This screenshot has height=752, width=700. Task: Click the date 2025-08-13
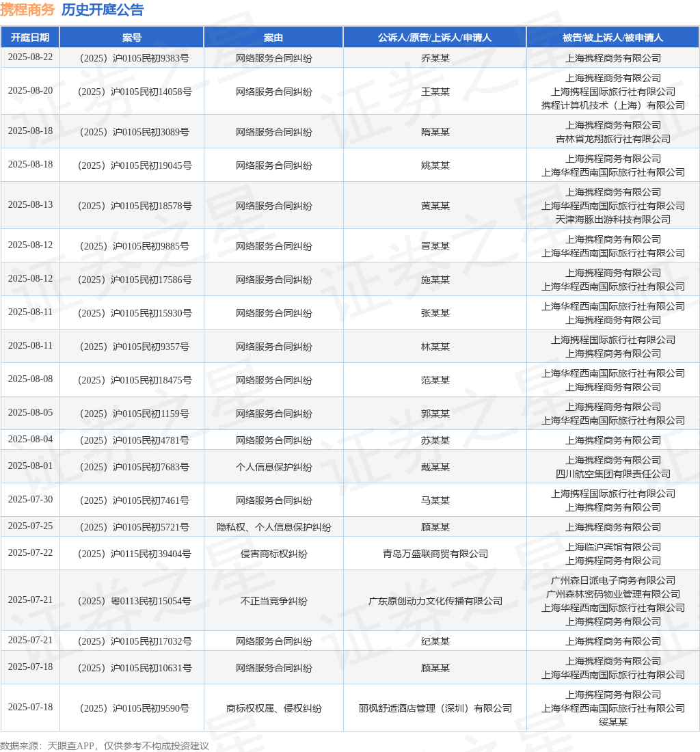tap(30, 205)
